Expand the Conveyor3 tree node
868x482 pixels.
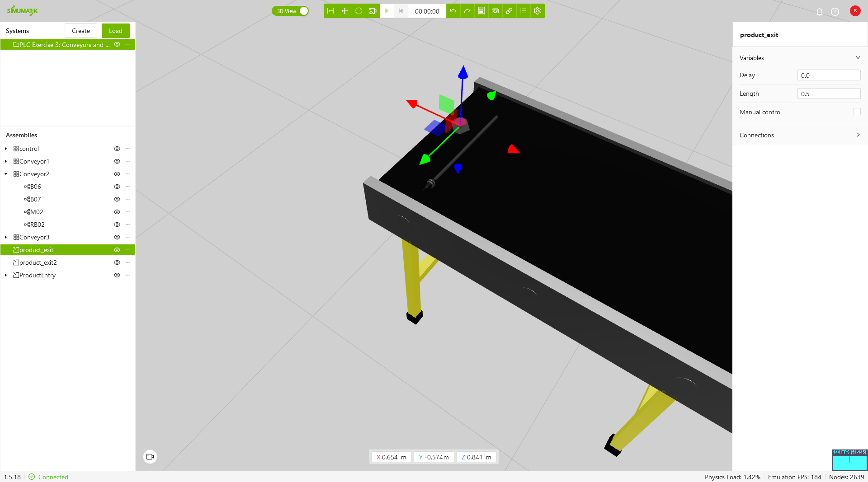tap(6, 237)
